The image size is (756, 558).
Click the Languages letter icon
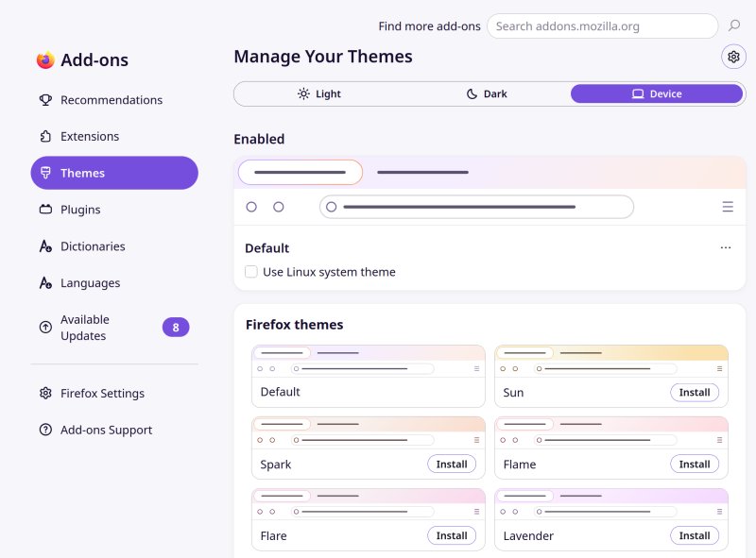click(x=45, y=282)
